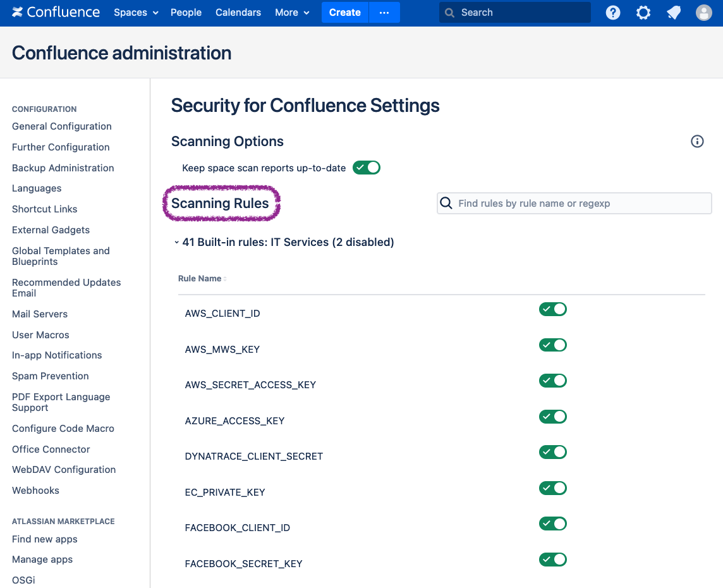Open your user profile avatar
Image resolution: width=723 pixels, height=588 pixels.
point(703,12)
